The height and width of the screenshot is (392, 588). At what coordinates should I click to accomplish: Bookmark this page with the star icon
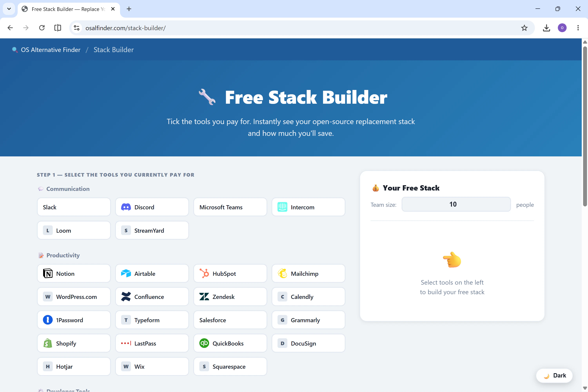[x=524, y=28]
